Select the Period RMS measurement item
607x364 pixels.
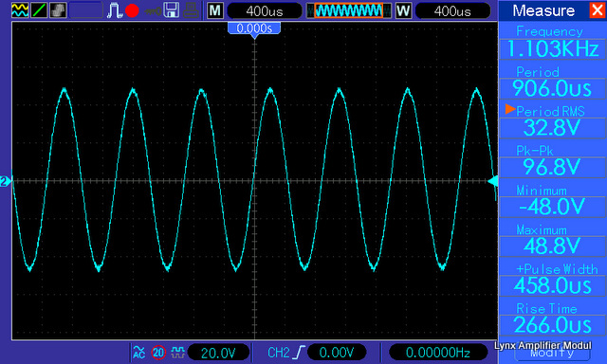pyautogui.click(x=552, y=121)
